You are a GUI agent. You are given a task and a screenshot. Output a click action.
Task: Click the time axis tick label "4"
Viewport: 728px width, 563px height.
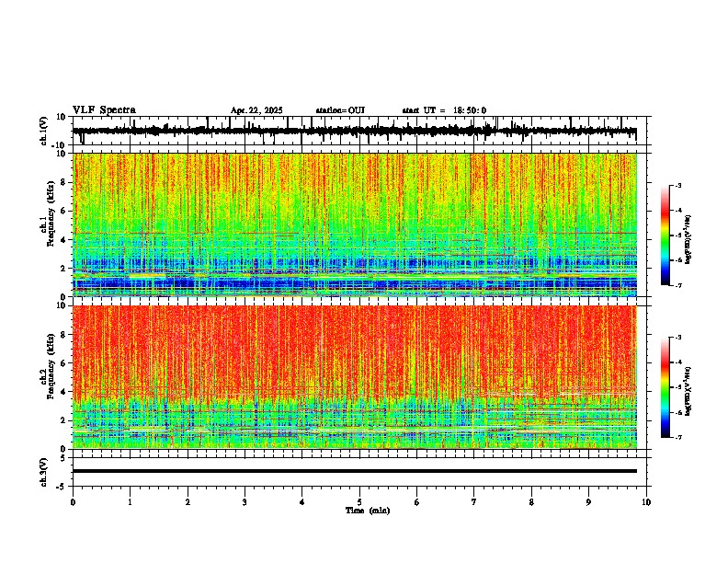point(302,502)
